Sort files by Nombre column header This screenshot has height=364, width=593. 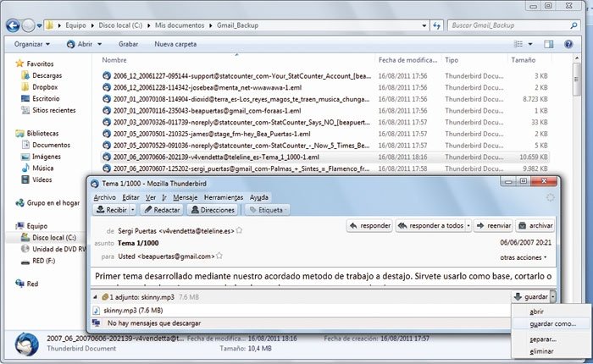(114, 60)
